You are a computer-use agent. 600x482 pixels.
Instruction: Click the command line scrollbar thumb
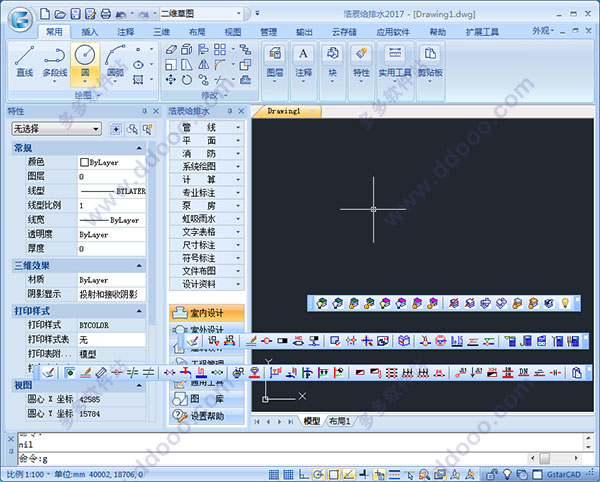[x=545, y=458]
